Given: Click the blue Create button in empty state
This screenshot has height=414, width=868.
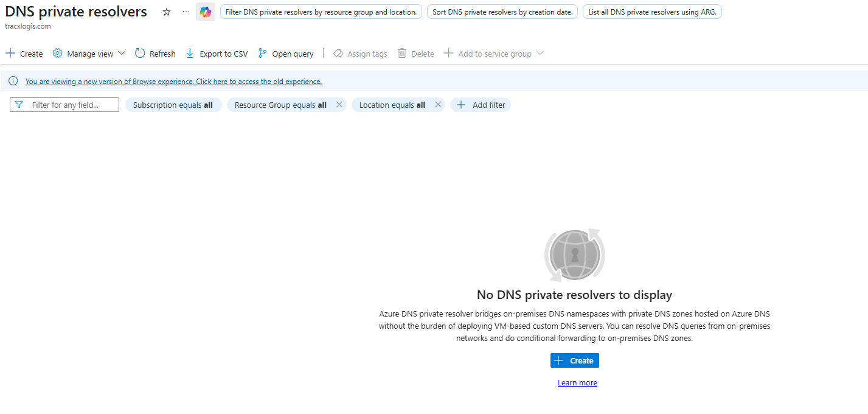Looking at the screenshot, I should (575, 360).
